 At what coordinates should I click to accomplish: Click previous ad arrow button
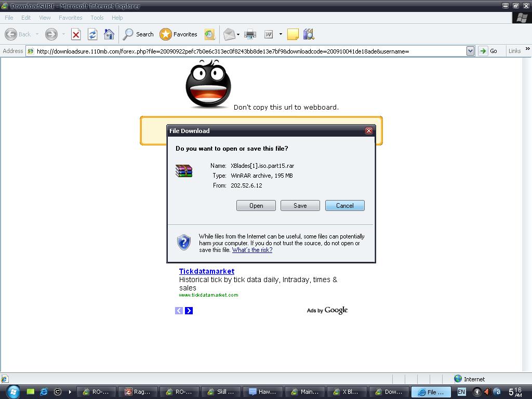179,311
